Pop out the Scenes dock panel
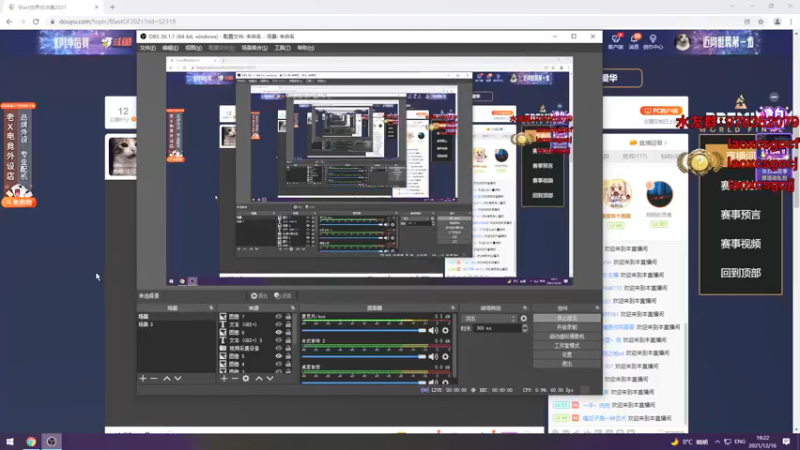Screen dimensions: 800x450 [x=211, y=308]
